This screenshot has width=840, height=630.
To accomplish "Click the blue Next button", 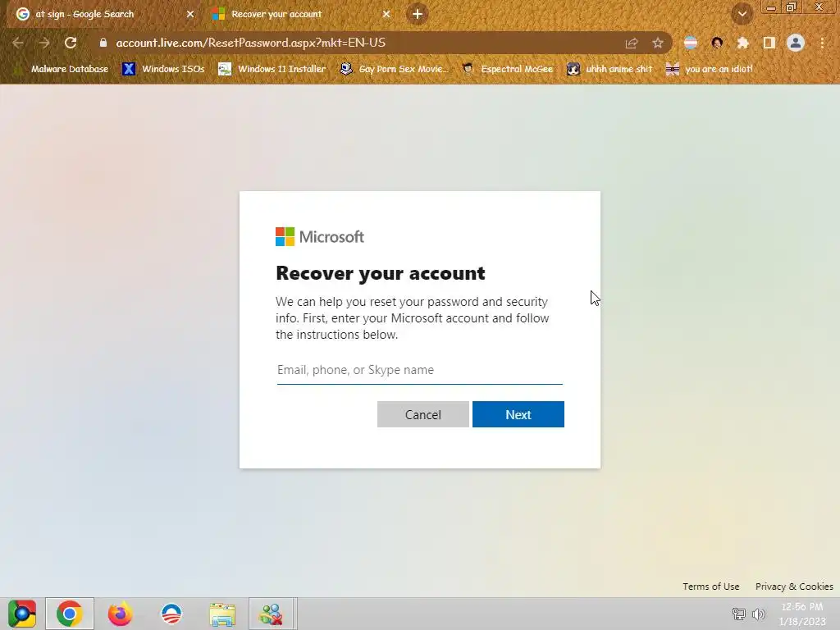I will [x=518, y=414].
